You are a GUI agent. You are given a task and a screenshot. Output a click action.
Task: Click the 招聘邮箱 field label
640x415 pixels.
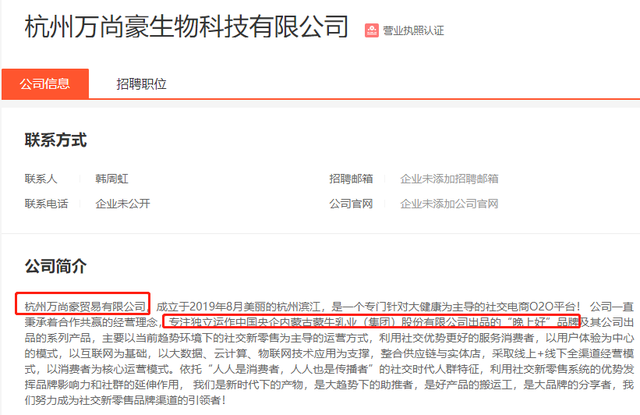tap(351, 179)
